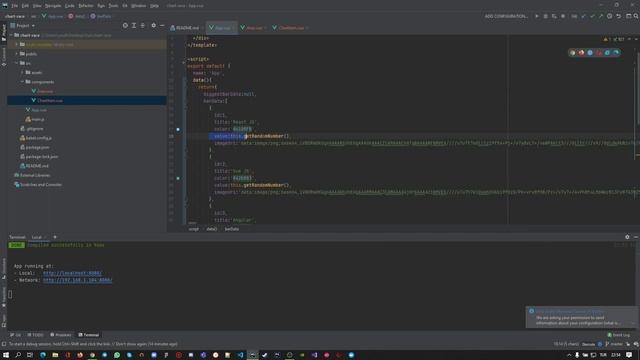Open preview in Edge browser icon
The image size is (640, 360).
click(616, 53)
